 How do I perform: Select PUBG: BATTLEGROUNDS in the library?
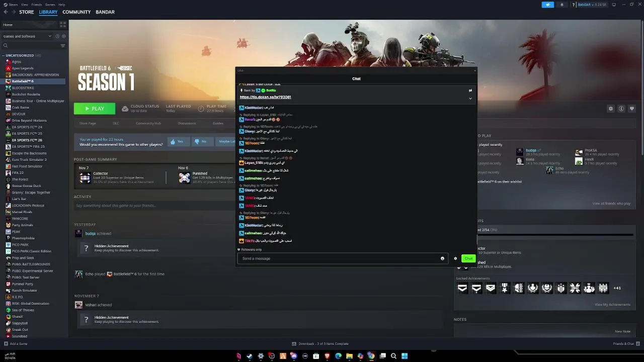31,264
